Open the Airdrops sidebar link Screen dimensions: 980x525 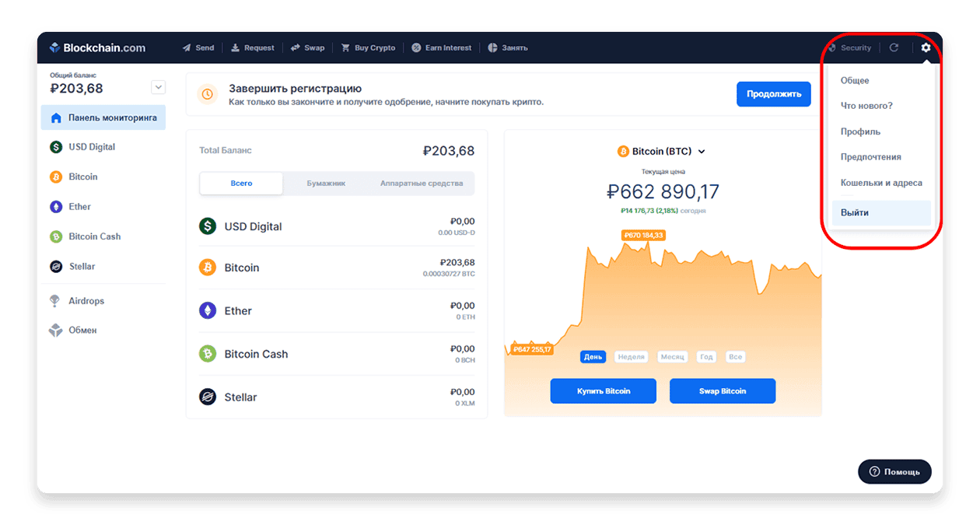86,301
